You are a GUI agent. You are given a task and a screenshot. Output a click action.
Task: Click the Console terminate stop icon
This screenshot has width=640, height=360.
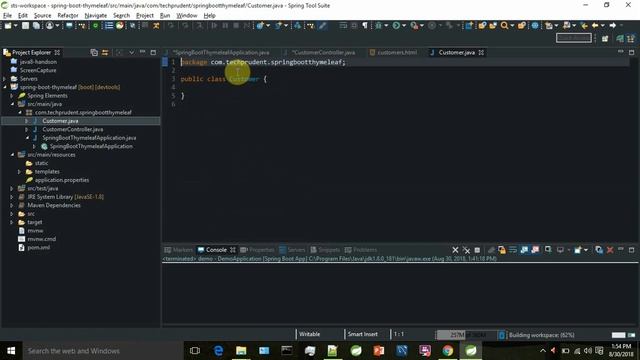click(x=477, y=250)
